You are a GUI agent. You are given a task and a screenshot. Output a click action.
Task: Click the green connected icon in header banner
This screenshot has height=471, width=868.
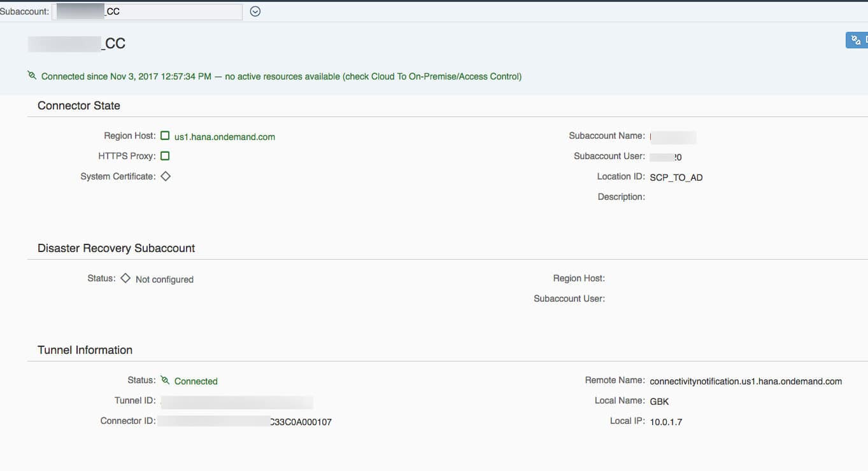click(x=32, y=76)
